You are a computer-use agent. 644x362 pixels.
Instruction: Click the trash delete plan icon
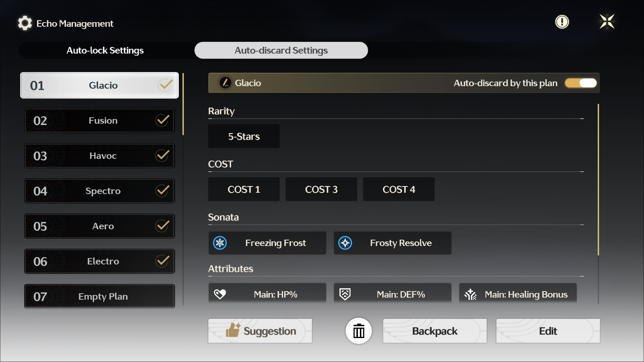[359, 331]
